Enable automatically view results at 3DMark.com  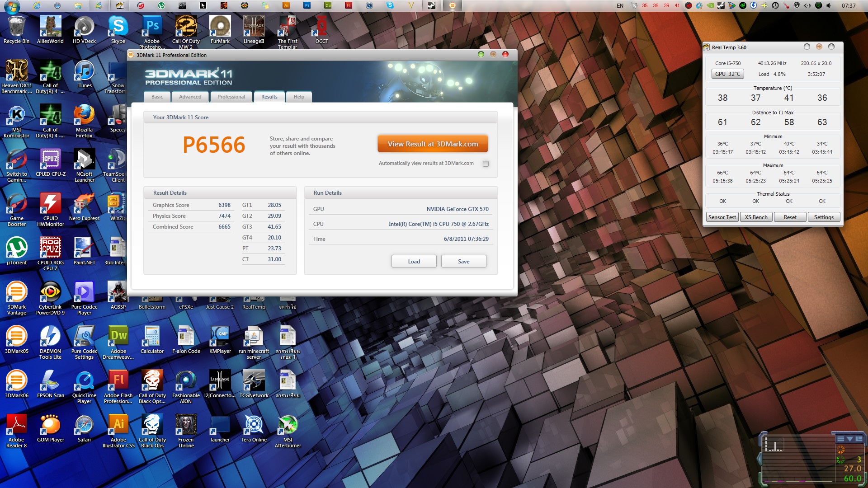pos(486,164)
